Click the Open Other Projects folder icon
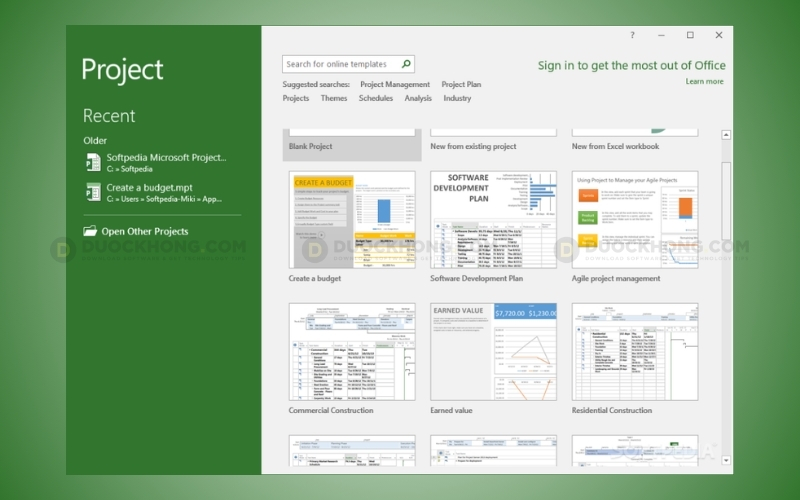The width and height of the screenshot is (800, 500). coord(91,231)
